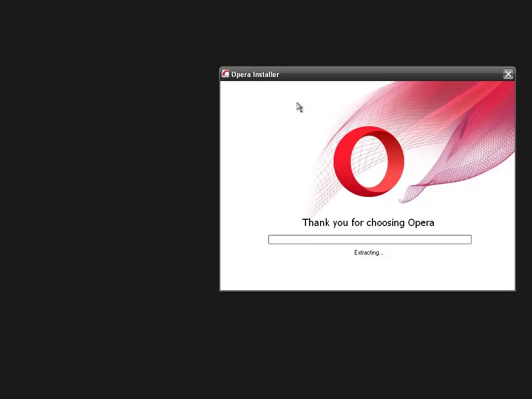Click the "Extracting..." status text
Screen dimensions: 532x399
368,252
